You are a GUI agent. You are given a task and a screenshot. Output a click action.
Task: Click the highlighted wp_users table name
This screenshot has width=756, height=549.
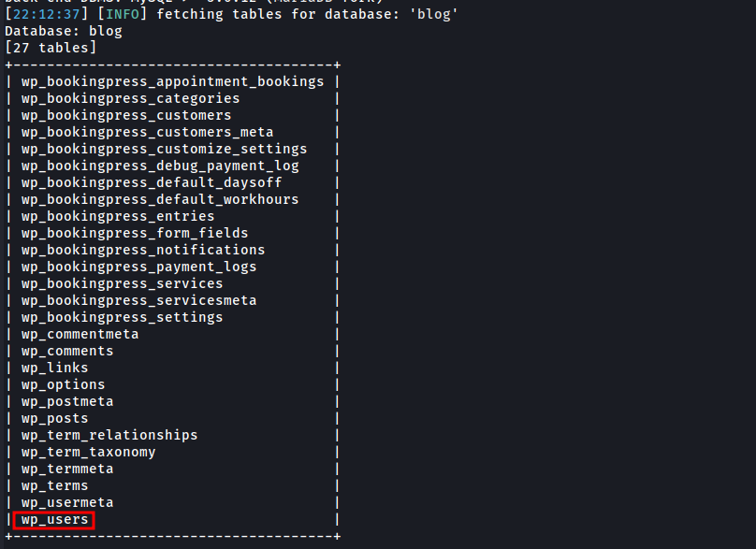[54, 519]
